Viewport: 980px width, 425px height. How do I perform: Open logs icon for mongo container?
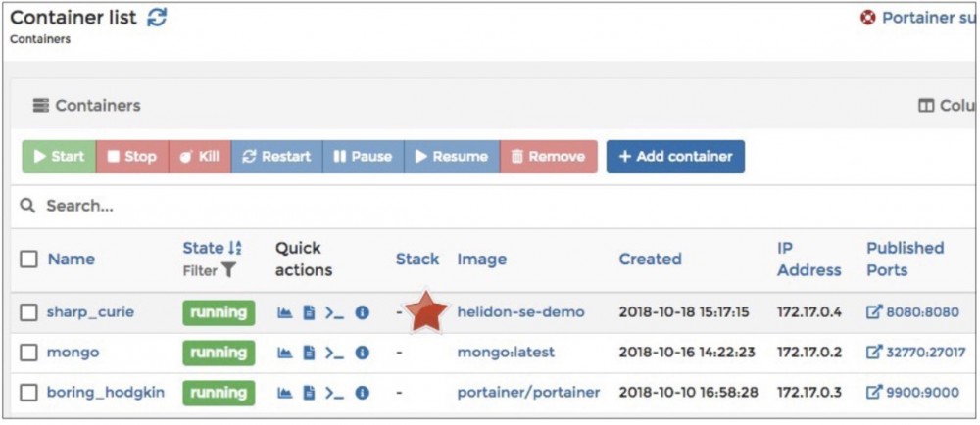pos(309,353)
